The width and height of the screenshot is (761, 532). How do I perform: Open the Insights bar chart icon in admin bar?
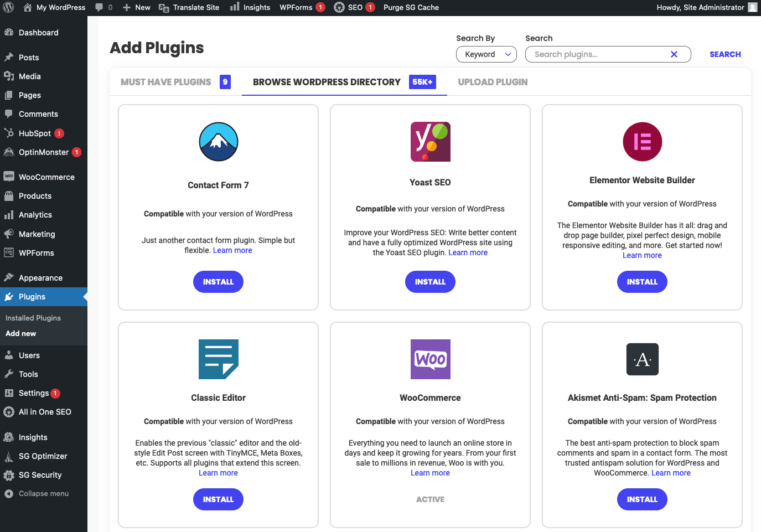(235, 7)
